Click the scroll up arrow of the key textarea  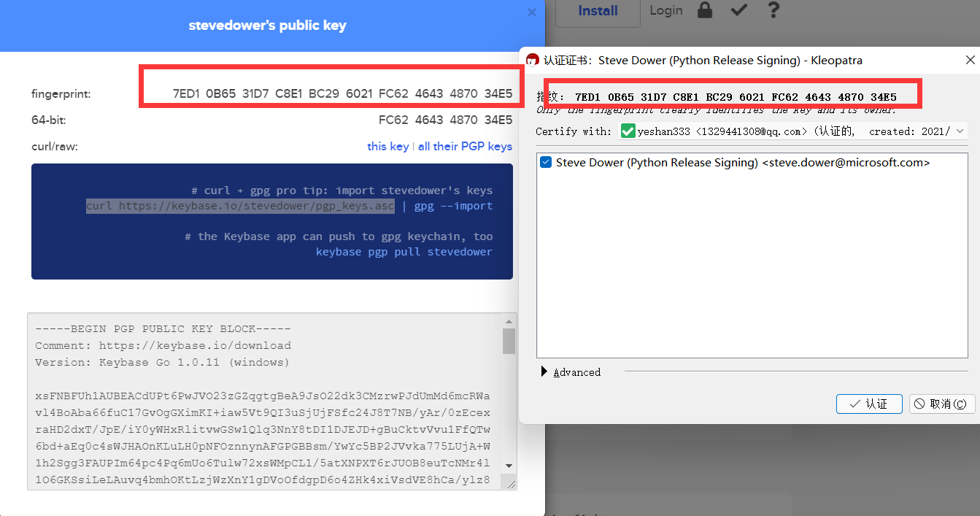point(509,321)
